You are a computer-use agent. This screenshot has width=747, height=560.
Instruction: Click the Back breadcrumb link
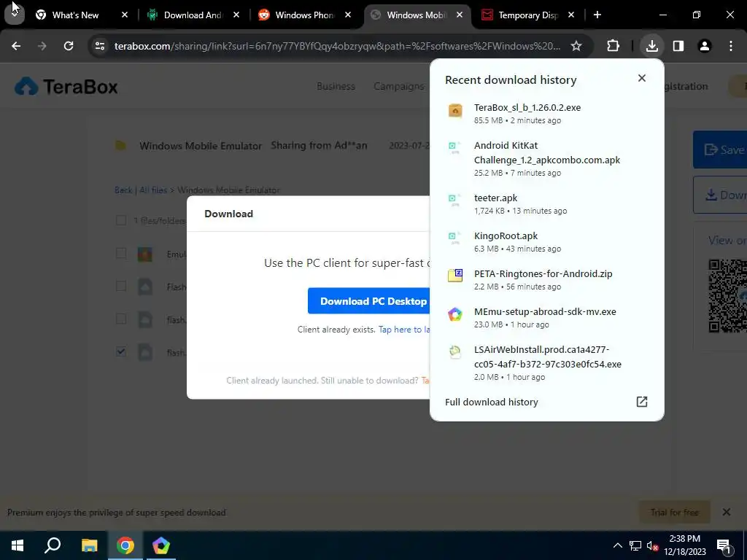coord(123,190)
